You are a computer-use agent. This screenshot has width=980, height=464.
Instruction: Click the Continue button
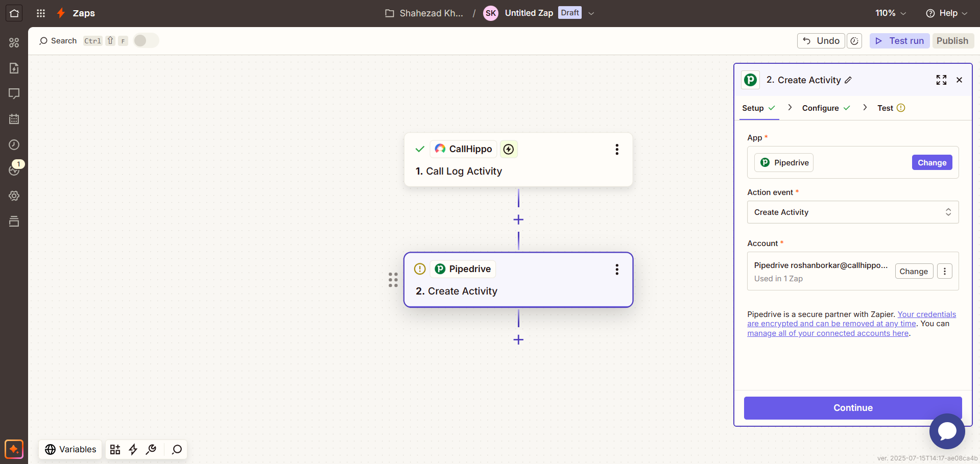pyautogui.click(x=853, y=408)
